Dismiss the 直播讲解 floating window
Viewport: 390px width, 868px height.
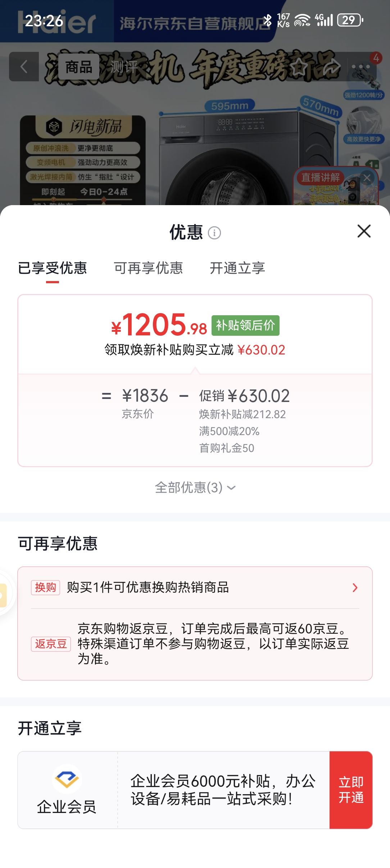tap(367, 178)
